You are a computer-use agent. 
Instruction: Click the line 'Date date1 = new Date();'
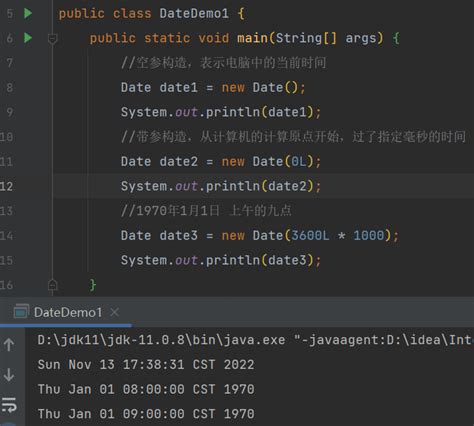(x=213, y=88)
